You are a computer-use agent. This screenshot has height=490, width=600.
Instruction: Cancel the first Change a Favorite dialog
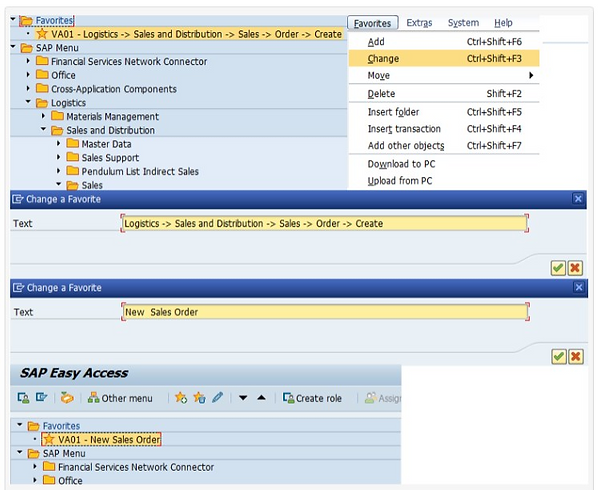(x=575, y=268)
